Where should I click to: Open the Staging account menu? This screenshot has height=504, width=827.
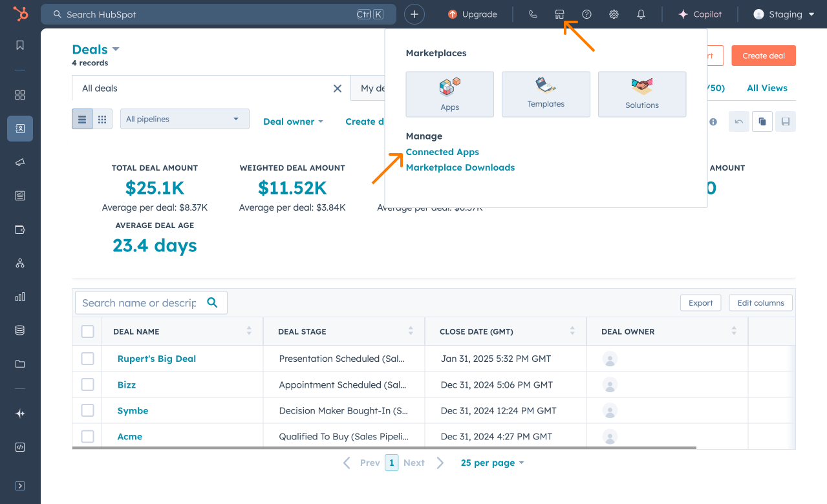coord(784,14)
